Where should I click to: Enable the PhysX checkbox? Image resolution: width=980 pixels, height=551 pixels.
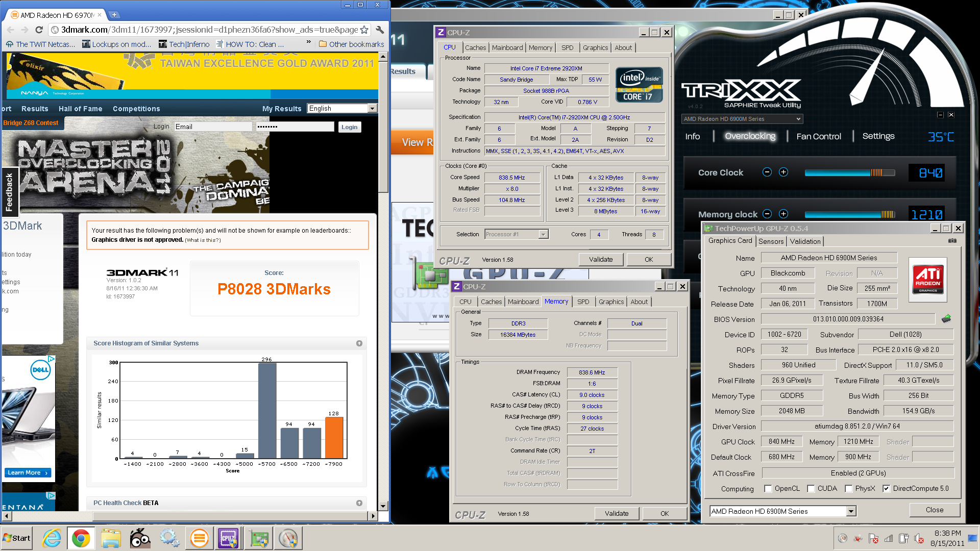[x=848, y=488]
